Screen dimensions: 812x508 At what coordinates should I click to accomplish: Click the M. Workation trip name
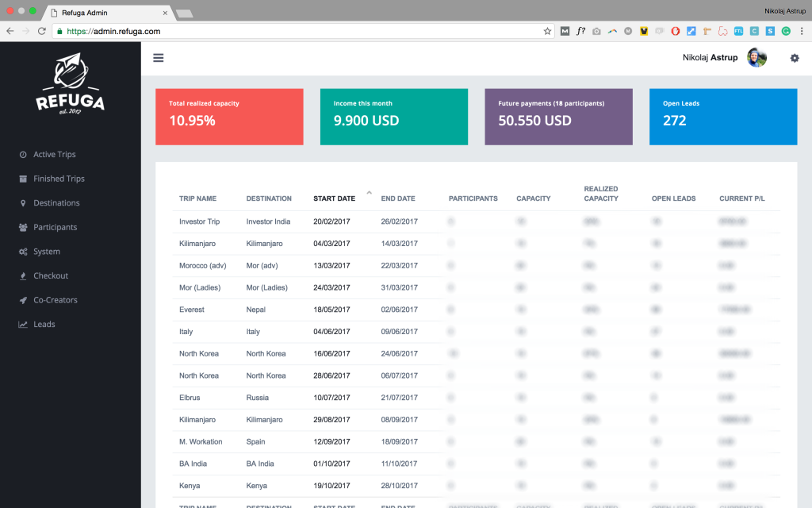(201, 441)
